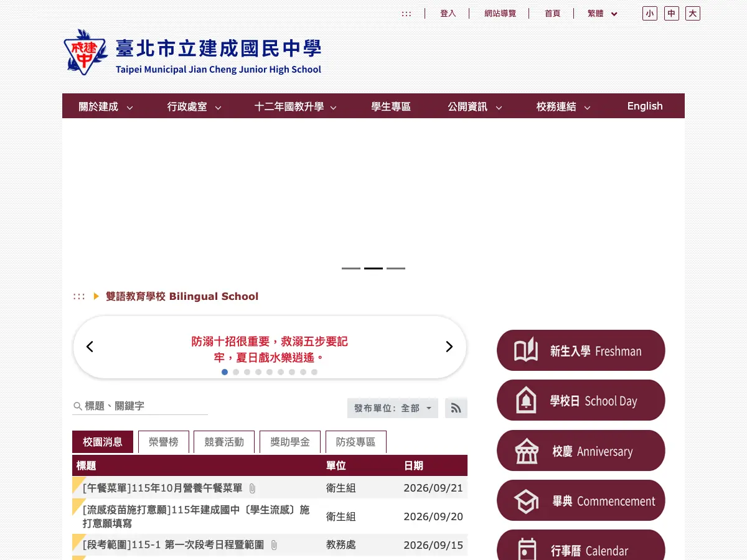Select the first marquee pagination dot
The width and height of the screenshot is (747, 560).
[x=225, y=372]
